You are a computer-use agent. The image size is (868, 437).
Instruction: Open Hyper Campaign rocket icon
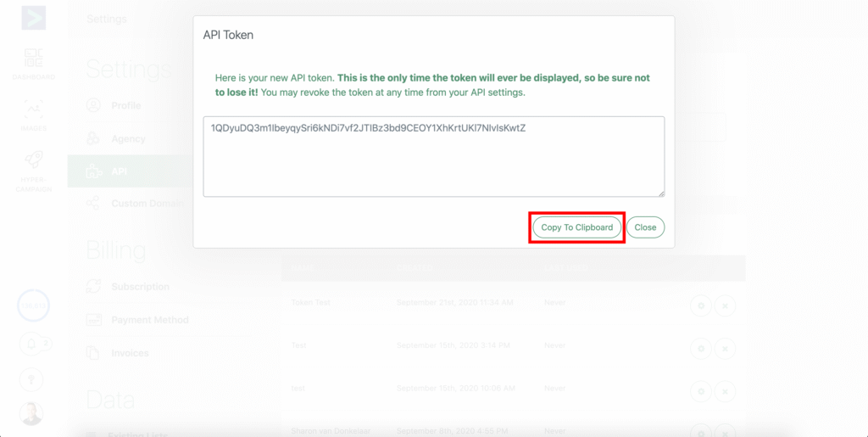pos(33,169)
